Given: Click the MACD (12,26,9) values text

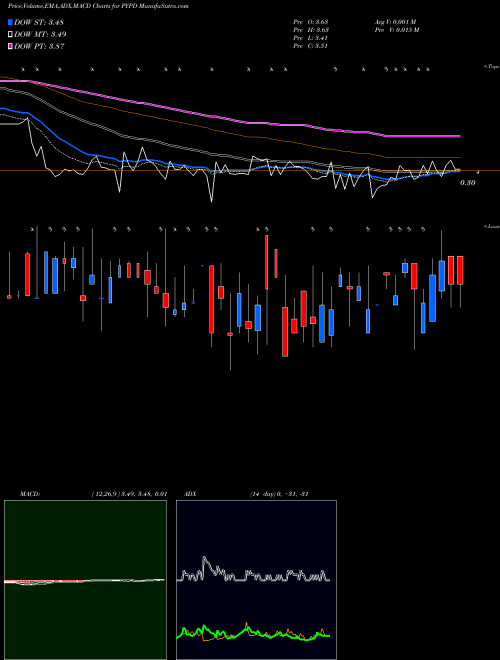Looking at the screenshot, I should tap(129, 494).
